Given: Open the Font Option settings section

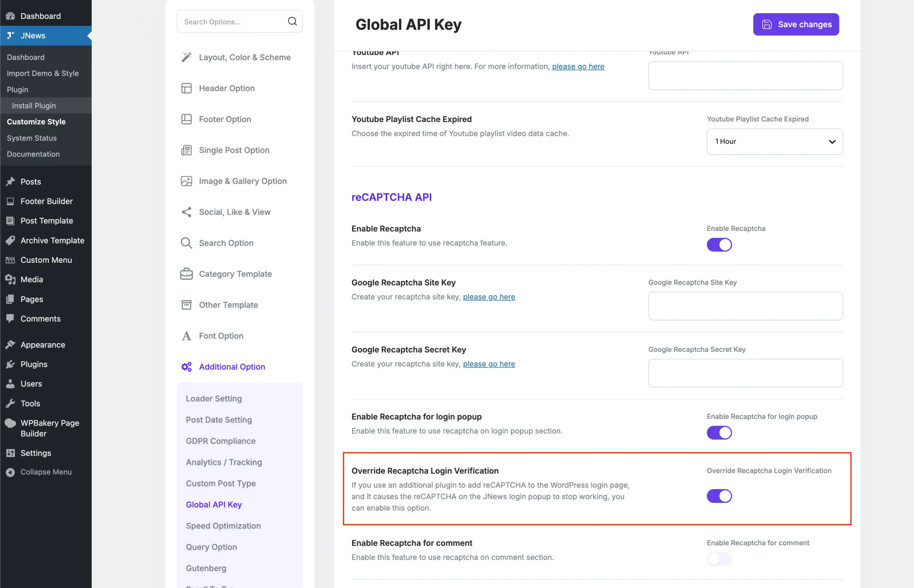Looking at the screenshot, I should click(221, 336).
